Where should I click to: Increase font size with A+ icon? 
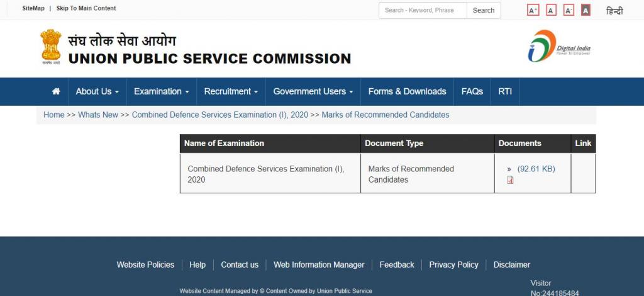coord(533,10)
